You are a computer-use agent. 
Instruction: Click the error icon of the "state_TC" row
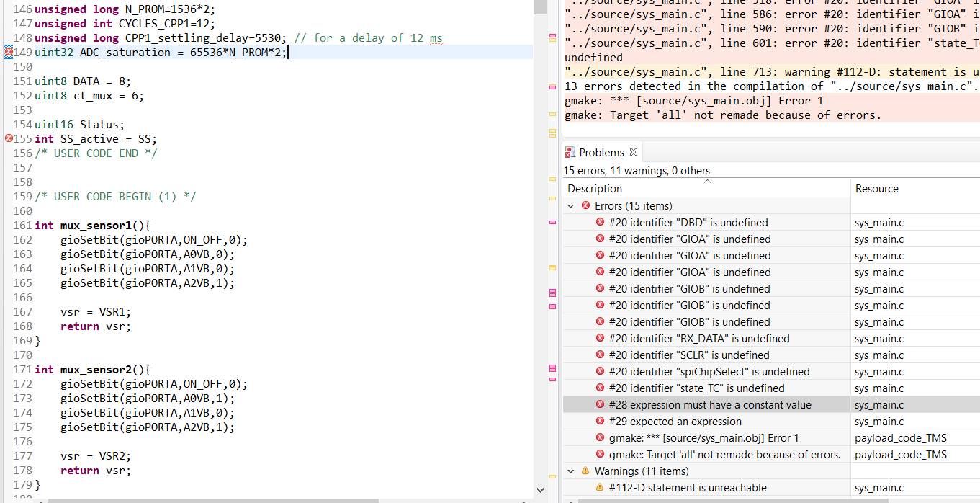click(600, 388)
